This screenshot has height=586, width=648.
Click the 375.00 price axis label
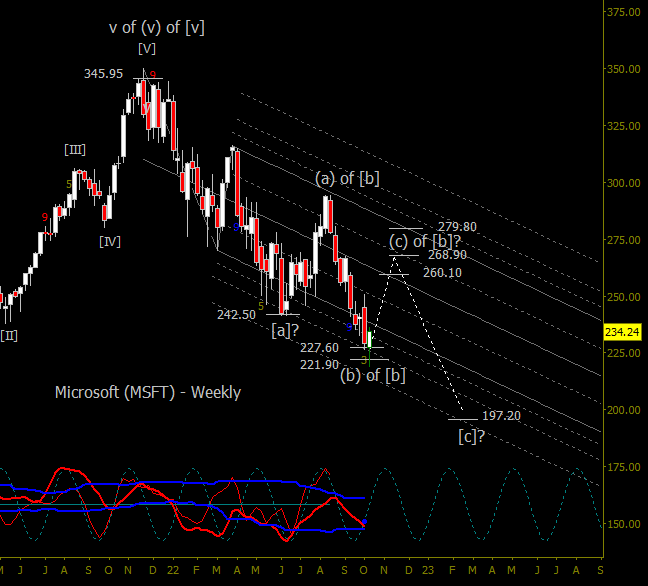(x=623, y=12)
